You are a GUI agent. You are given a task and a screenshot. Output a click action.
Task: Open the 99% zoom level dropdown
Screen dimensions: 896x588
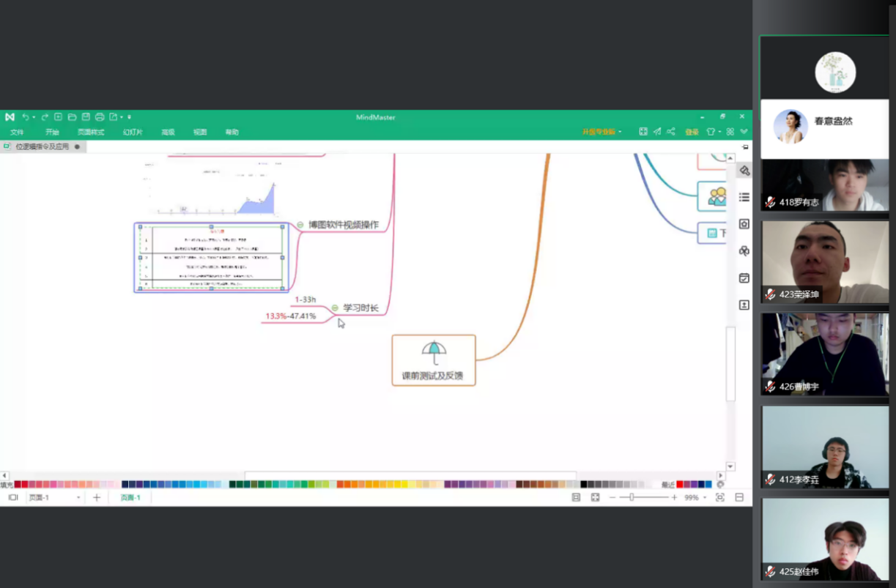(705, 498)
